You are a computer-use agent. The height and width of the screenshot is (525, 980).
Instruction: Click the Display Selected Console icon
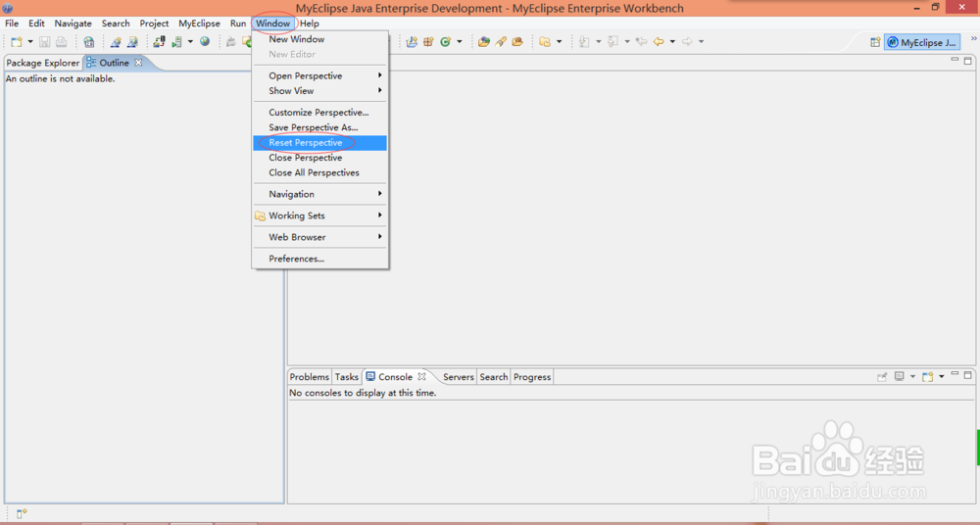(900, 377)
